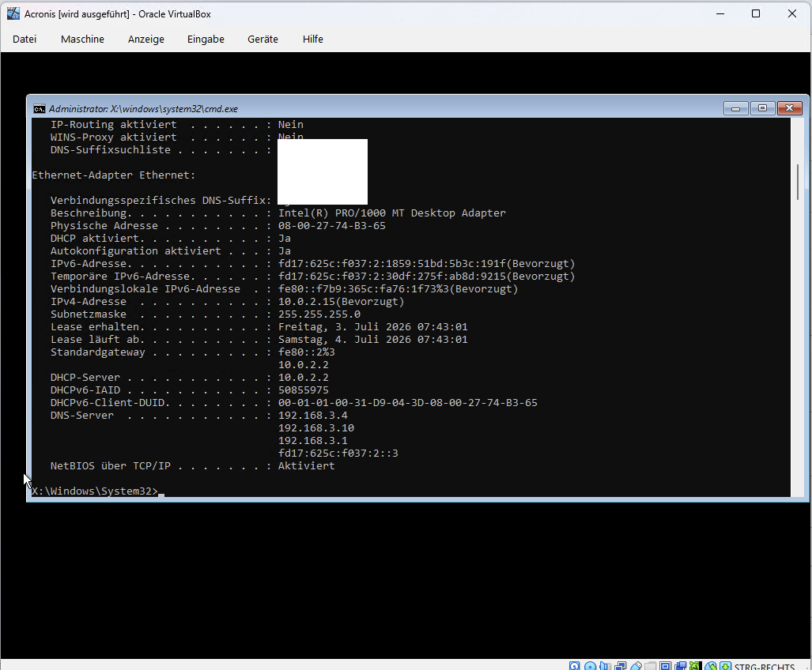Viewport: 812px width, 670px height.
Task: Click the DHCPv6-IAID value 50855975
Action: (x=304, y=390)
